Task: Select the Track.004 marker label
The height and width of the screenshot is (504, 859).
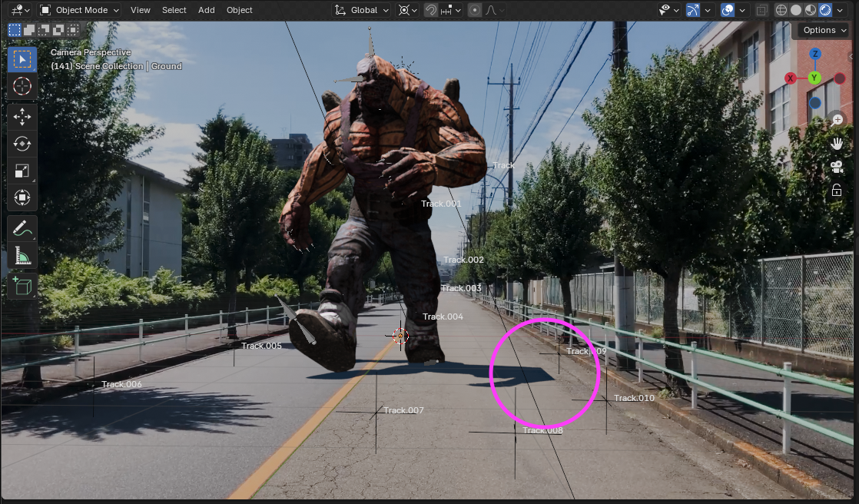Action: 443,317
